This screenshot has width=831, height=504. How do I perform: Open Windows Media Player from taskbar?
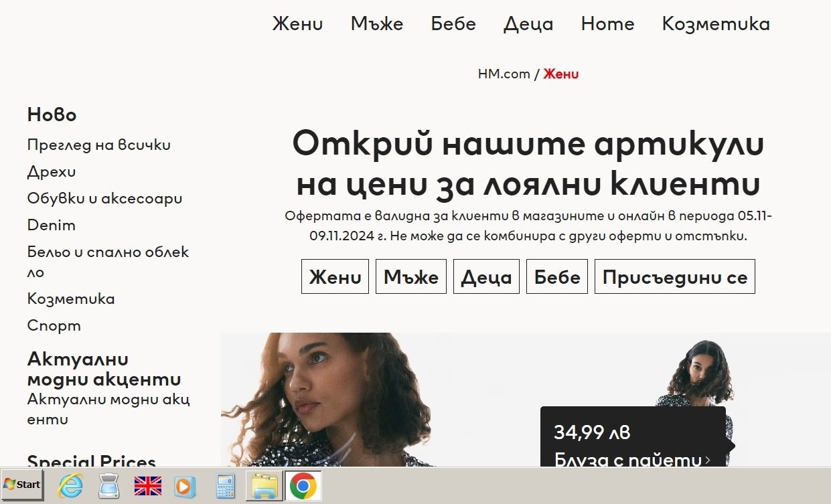pos(185,486)
